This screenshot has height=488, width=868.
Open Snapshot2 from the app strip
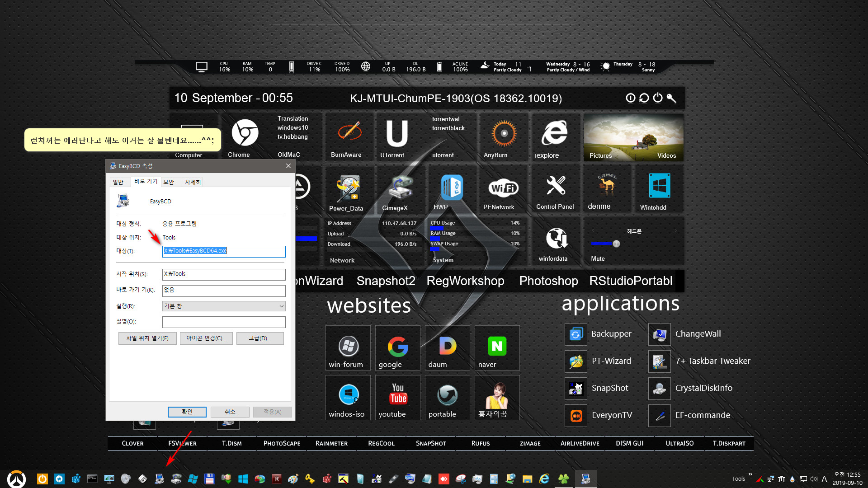click(386, 281)
